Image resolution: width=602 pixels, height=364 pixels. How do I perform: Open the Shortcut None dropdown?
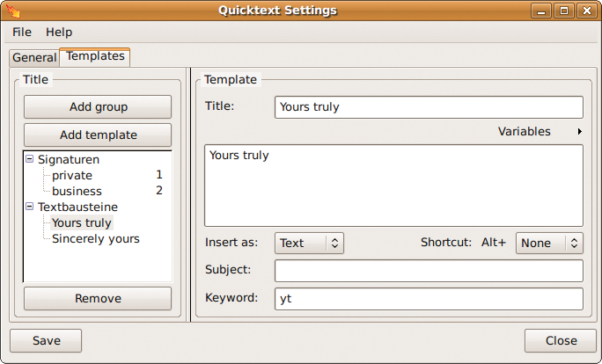(x=549, y=244)
